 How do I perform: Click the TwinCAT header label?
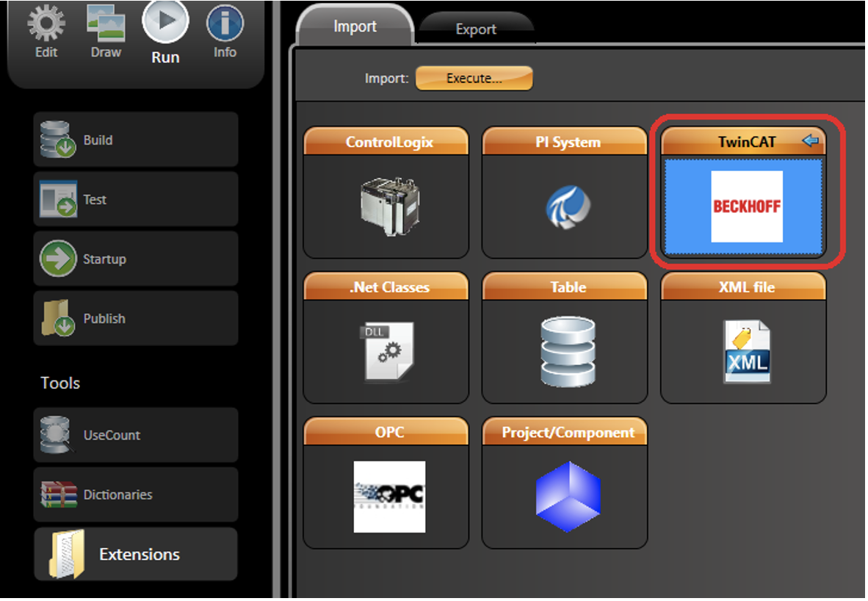(747, 142)
